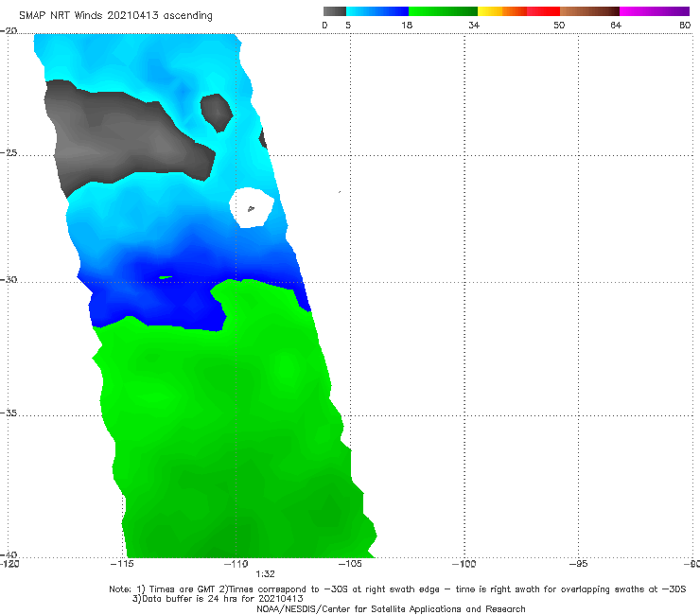Pick the cyan-to-blue color bar segment
The height and width of the screenshot is (615, 700).
pyautogui.click(x=377, y=11)
